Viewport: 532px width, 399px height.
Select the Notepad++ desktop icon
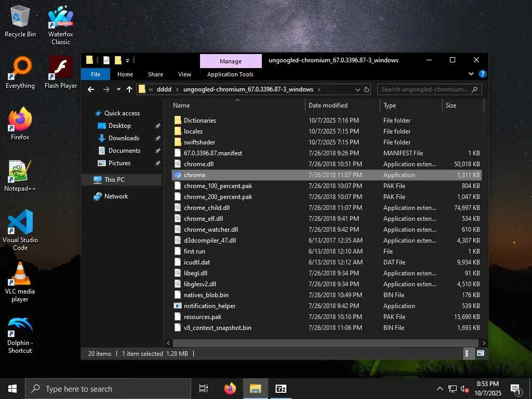[x=20, y=176]
